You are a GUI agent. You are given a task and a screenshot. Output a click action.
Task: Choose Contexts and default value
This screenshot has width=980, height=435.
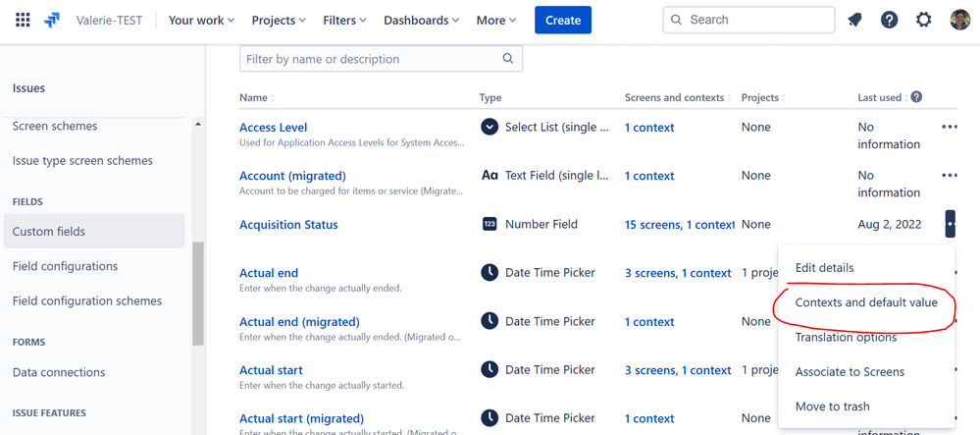click(866, 302)
